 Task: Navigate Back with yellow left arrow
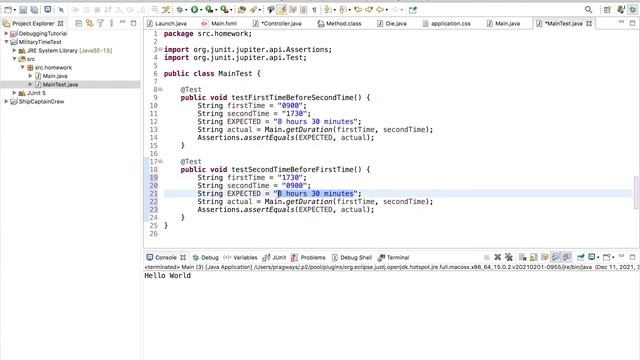point(380,10)
